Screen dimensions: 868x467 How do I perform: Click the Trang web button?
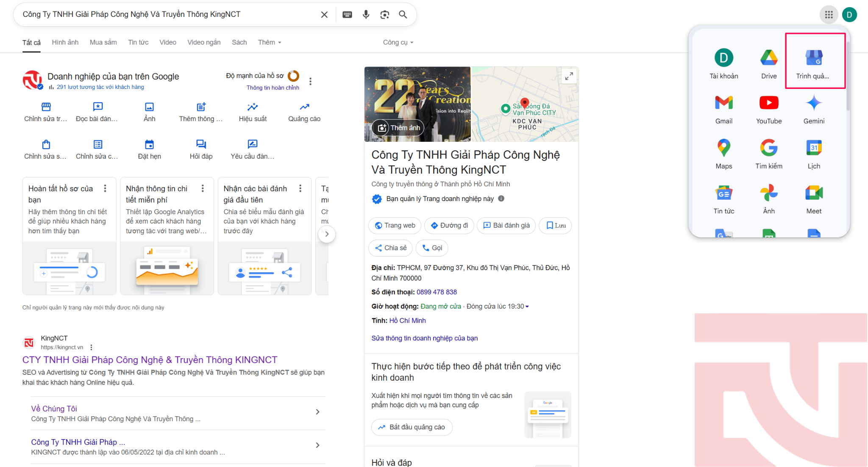coord(395,225)
